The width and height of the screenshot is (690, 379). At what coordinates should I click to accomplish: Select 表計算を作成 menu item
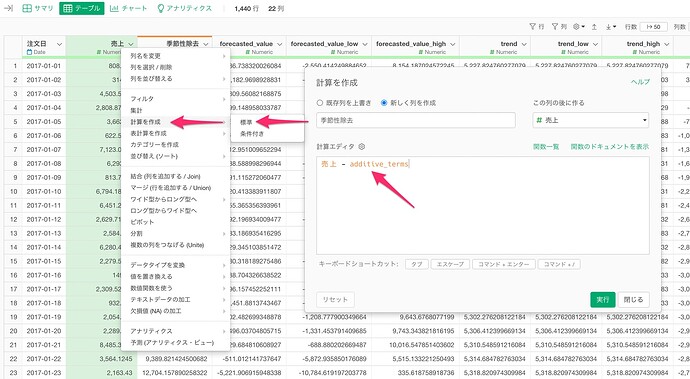tap(175, 133)
